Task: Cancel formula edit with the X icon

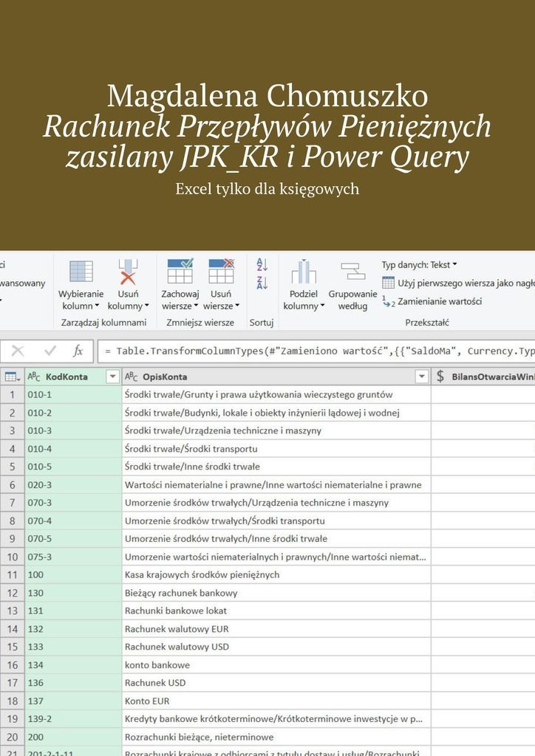Action: [18, 351]
